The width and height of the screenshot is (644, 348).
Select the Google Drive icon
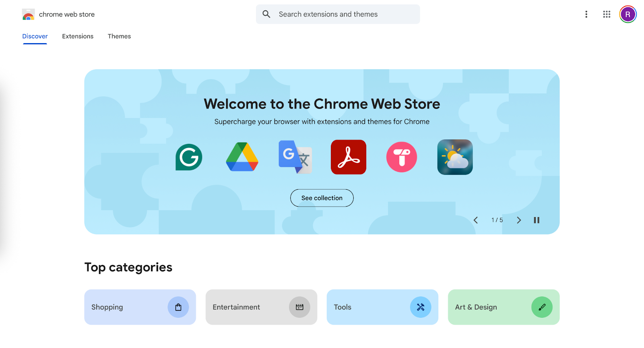point(242,157)
